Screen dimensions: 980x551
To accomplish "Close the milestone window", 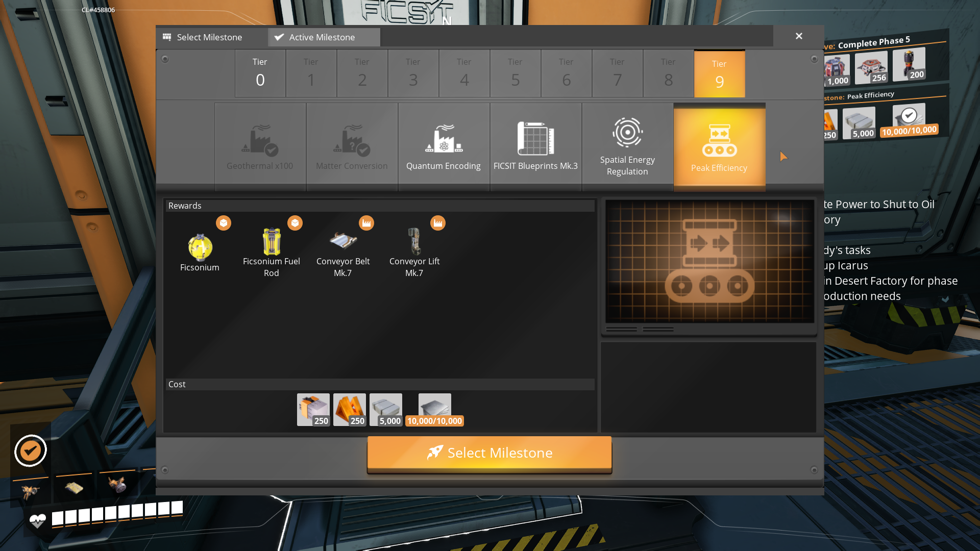I will pos(799,36).
